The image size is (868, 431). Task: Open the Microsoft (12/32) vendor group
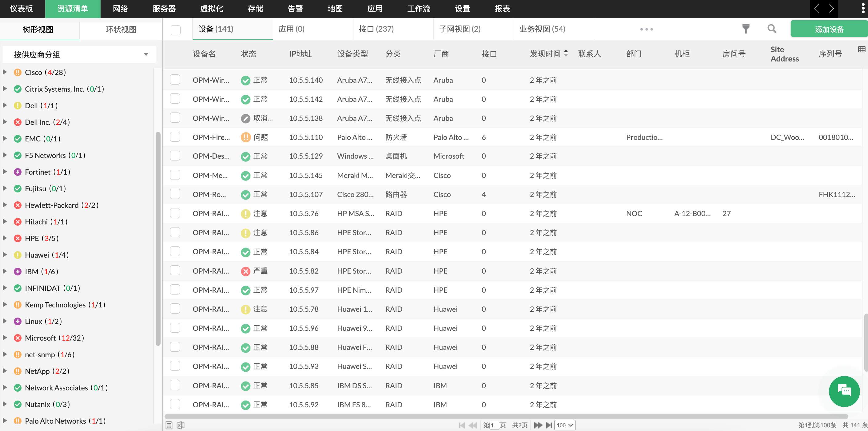coord(54,338)
